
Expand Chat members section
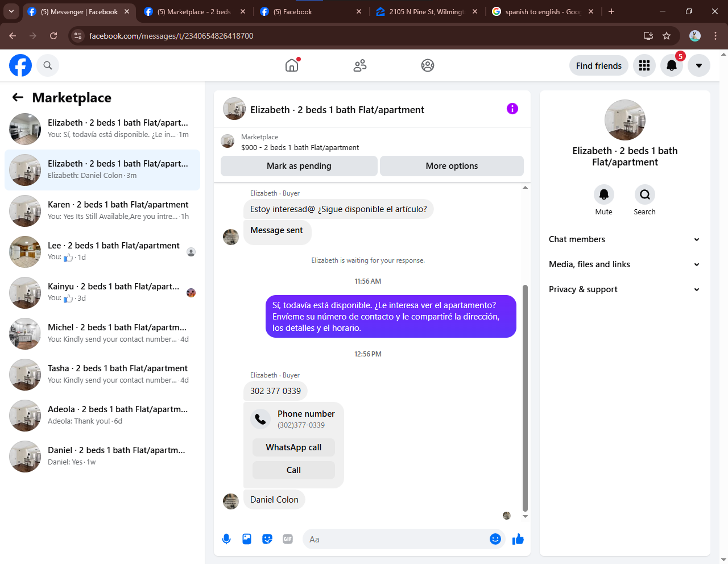pos(624,239)
